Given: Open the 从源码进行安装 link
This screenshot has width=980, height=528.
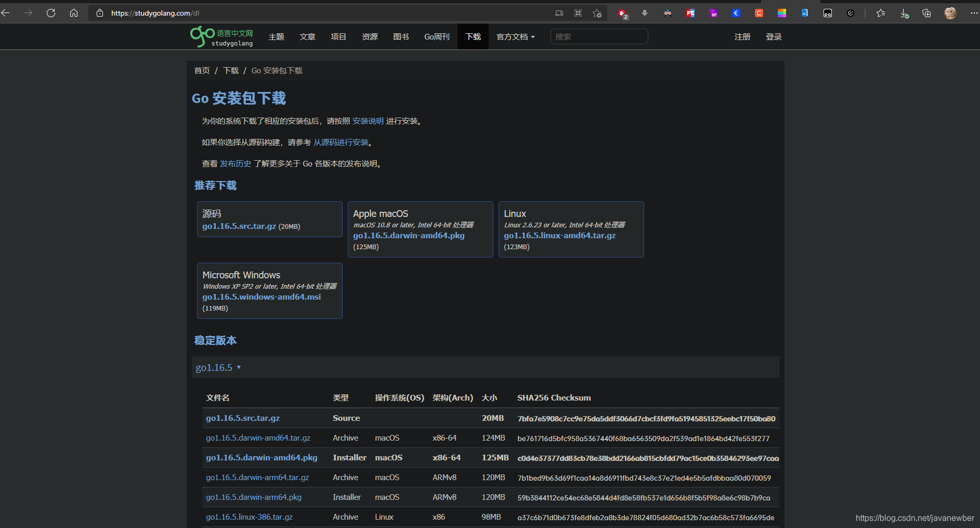Looking at the screenshot, I should pos(341,143).
